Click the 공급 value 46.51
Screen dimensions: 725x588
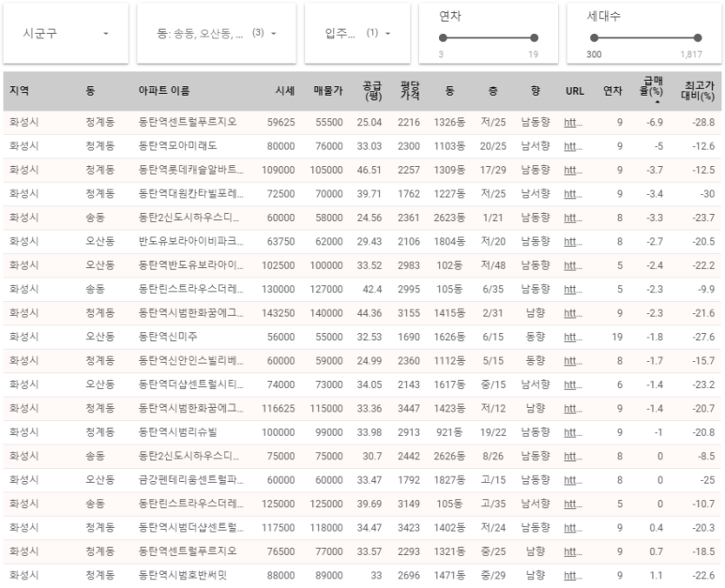tap(369, 170)
